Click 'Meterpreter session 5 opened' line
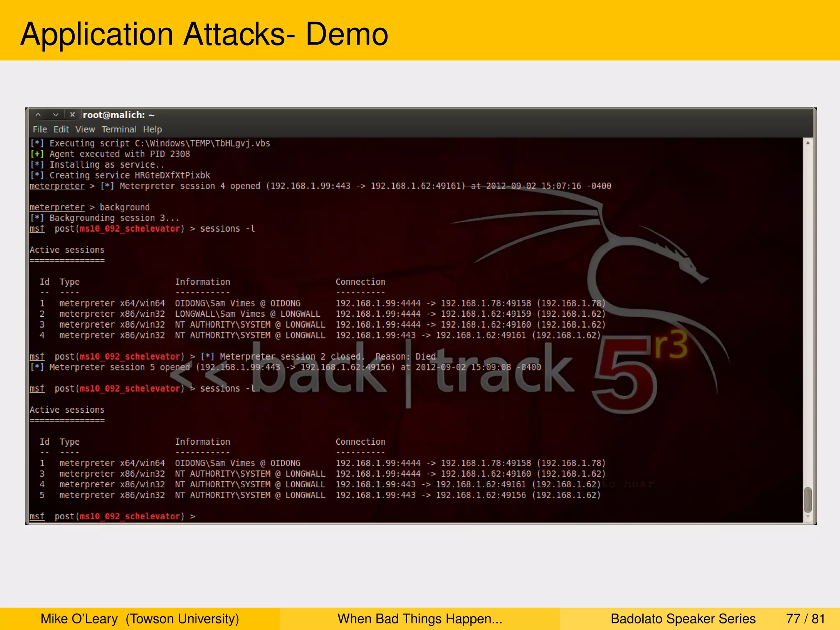 tap(285, 367)
